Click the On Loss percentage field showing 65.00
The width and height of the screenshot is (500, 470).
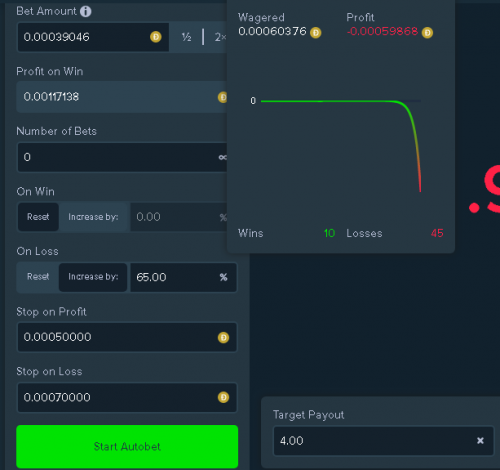tap(183, 277)
